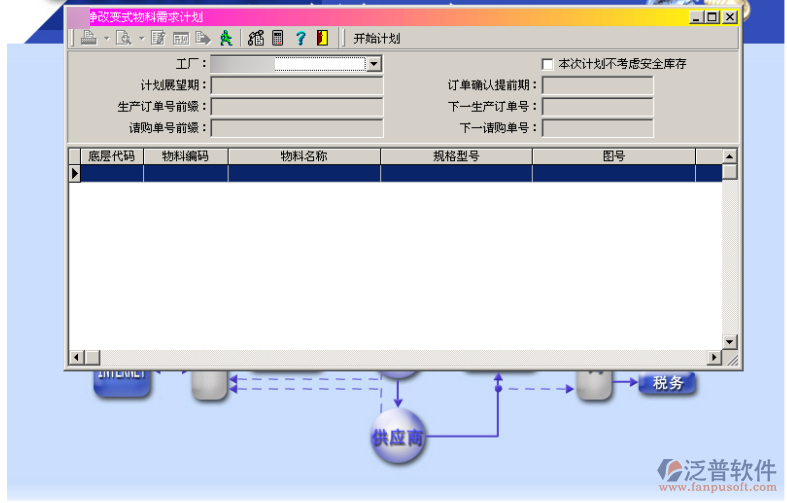
Task: Click the export arrow icon
Action: point(203,38)
